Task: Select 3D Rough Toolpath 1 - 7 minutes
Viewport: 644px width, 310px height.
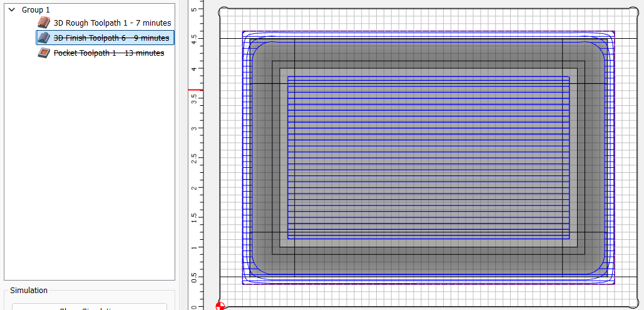Action: click(x=112, y=23)
